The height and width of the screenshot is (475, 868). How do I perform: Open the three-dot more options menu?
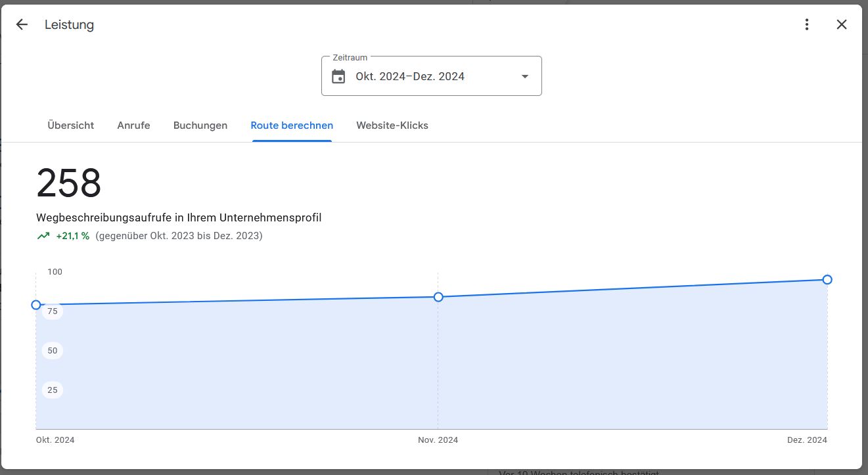coord(807,25)
